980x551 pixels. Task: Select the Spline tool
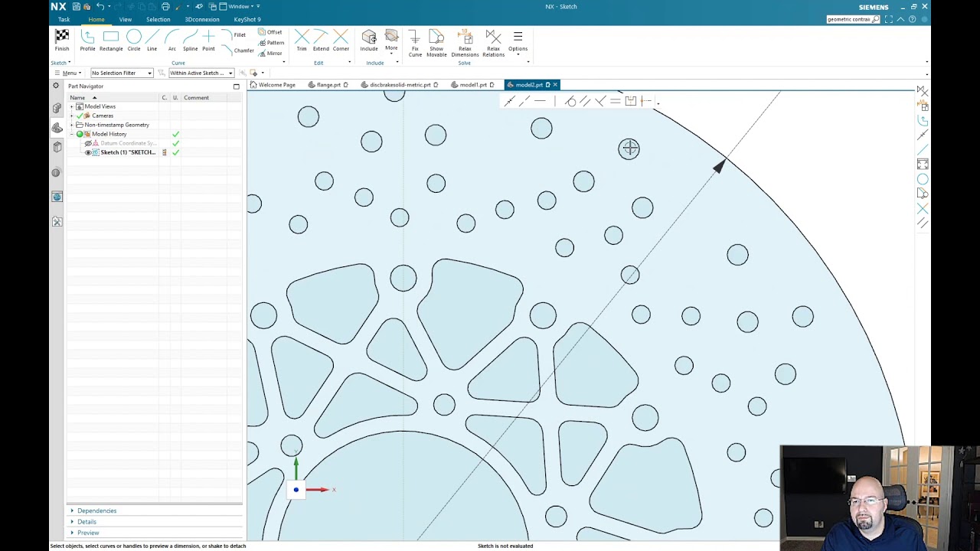(x=190, y=41)
